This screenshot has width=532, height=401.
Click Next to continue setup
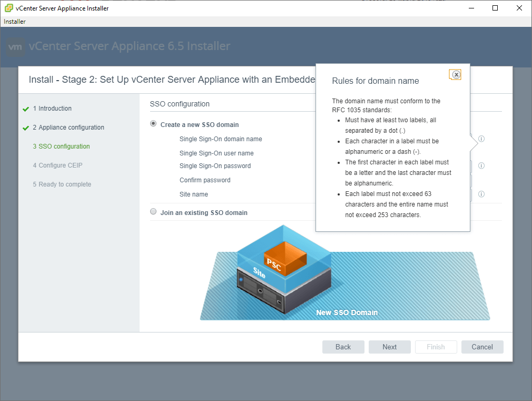click(390, 347)
